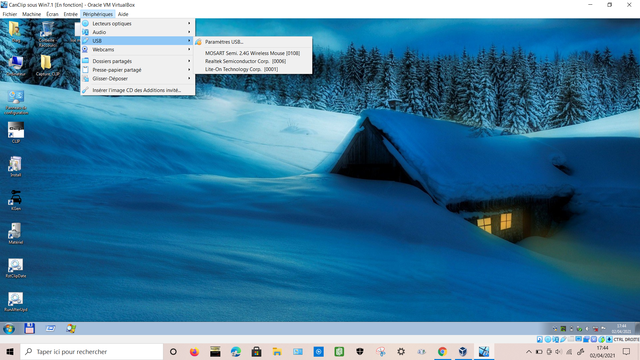Expand the Lecteurs optiques submenu
Viewport: 640px width, 360px height.
138,23
